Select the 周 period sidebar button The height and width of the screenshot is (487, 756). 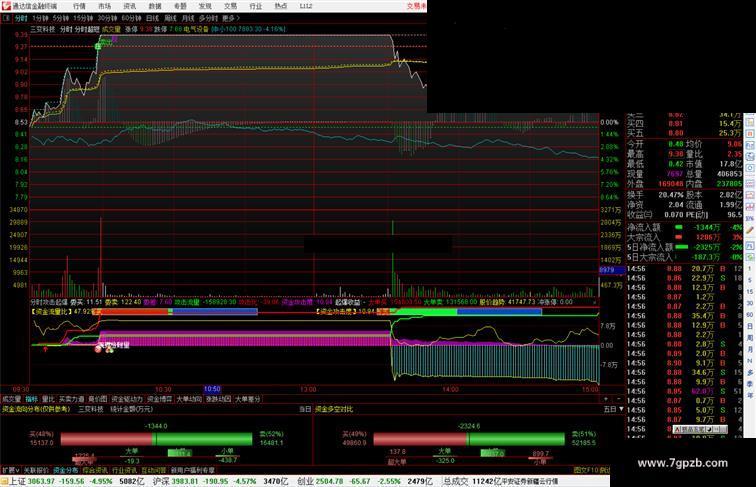[x=750, y=338]
